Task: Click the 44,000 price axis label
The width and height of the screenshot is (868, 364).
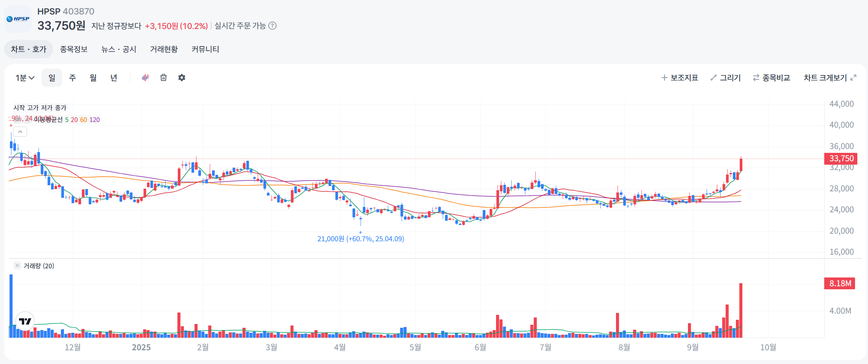Action: click(x=841, y=104)
